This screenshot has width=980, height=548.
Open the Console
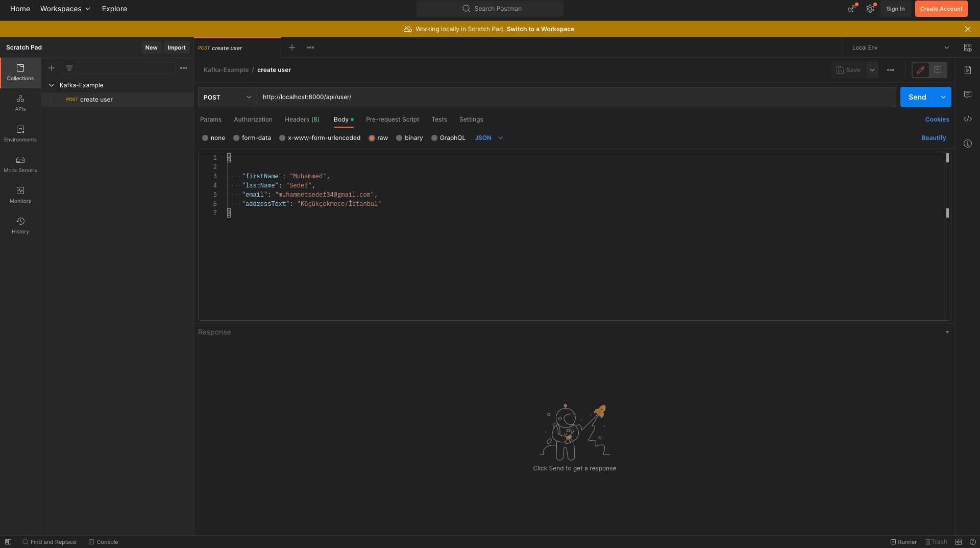[x=103, y=542]
